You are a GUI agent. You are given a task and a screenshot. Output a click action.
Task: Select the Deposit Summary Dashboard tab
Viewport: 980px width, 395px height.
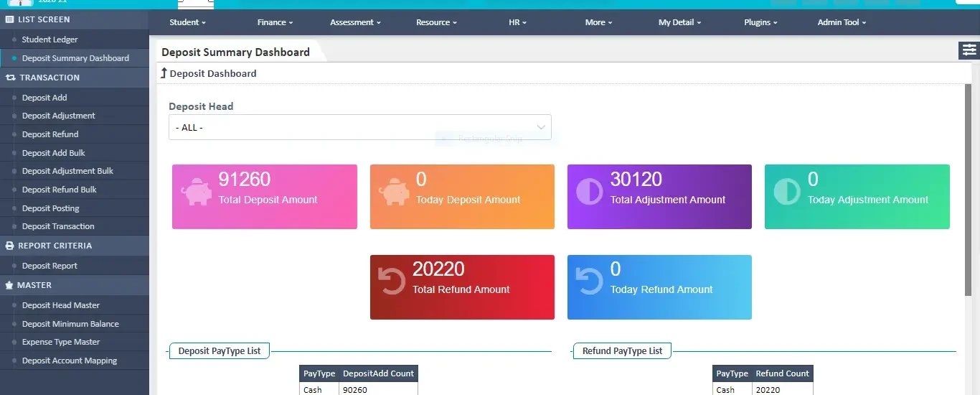[x=235, y=52]
